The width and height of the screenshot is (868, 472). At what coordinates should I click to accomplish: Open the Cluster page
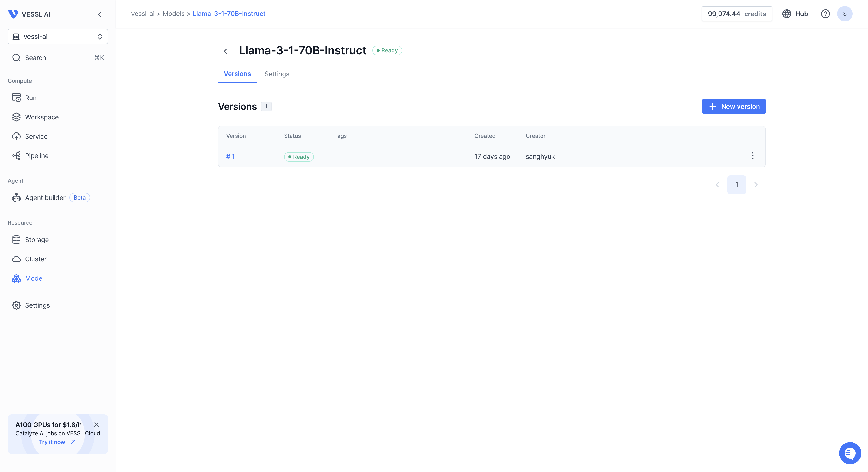[35, 259]
